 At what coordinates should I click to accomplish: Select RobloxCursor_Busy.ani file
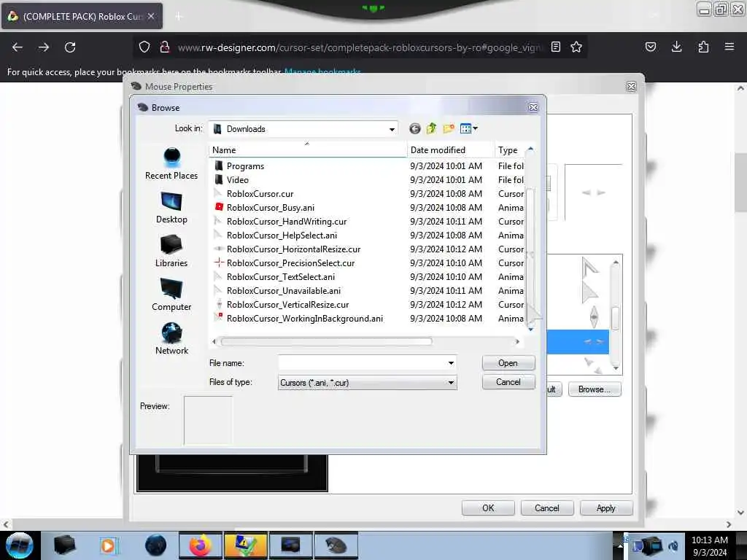coord(271,208)
